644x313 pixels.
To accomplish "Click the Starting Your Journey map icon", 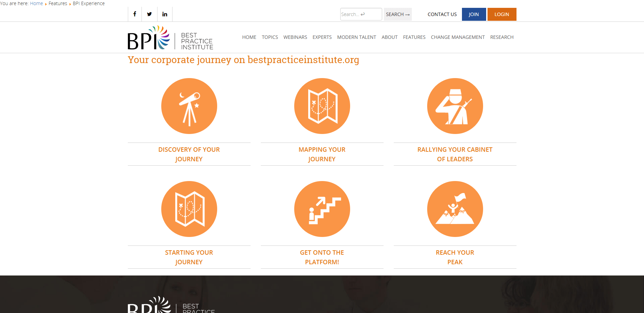I will point(189,209).
